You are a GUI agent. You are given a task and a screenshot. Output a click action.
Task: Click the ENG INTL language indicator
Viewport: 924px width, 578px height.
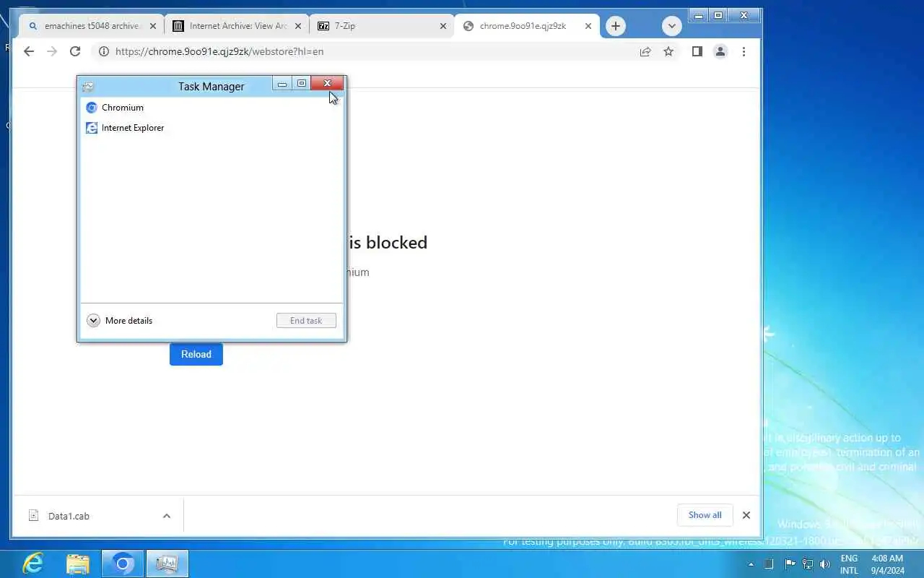pyautogui.click(x=849, y=564)
